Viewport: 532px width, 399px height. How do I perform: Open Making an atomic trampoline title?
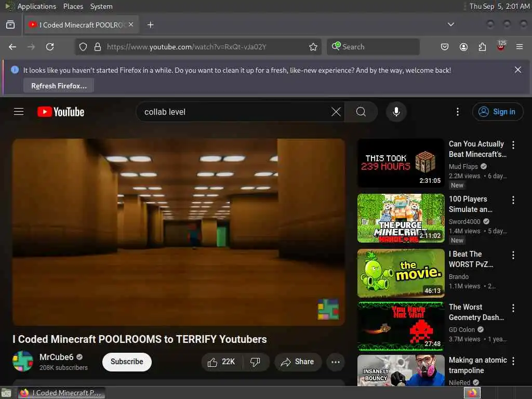click(x=478, y=365)
